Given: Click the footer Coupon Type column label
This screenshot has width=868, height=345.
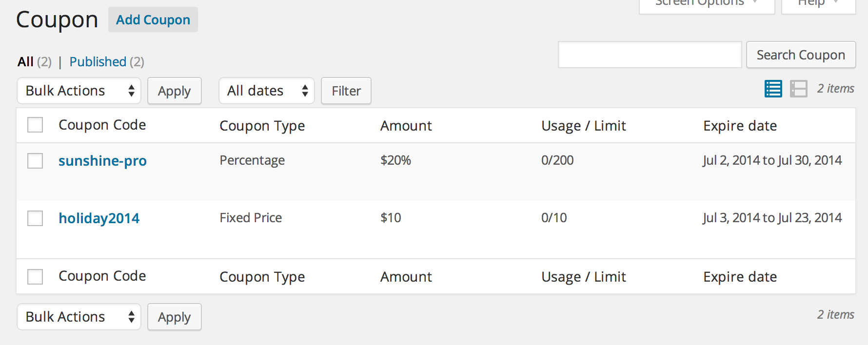Looking at the screenshot, I should click(262, 277).
